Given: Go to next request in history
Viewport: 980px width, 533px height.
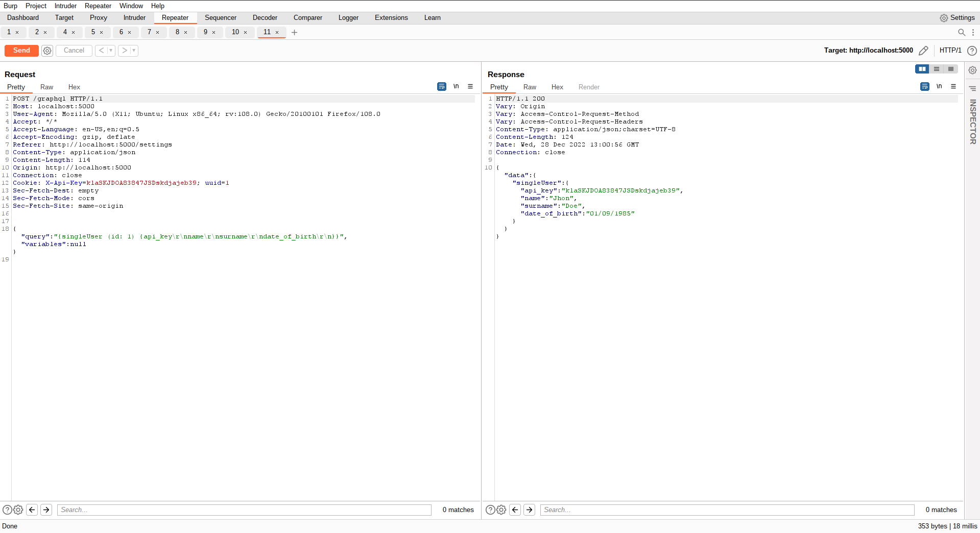Looking at the screenshot, I should click(124, 51).
